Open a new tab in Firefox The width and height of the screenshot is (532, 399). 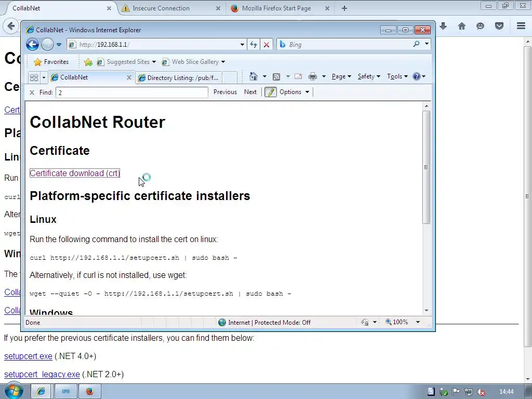coord(344,8)
